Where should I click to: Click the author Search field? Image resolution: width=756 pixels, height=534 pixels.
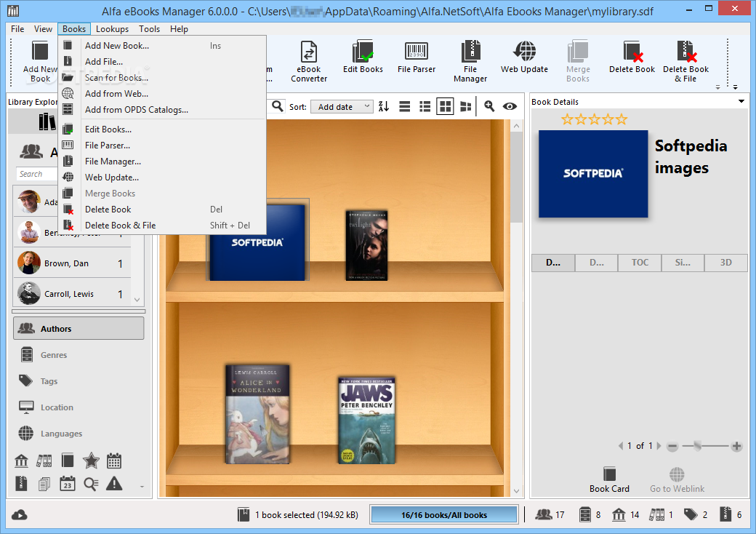tap(37, 174)
